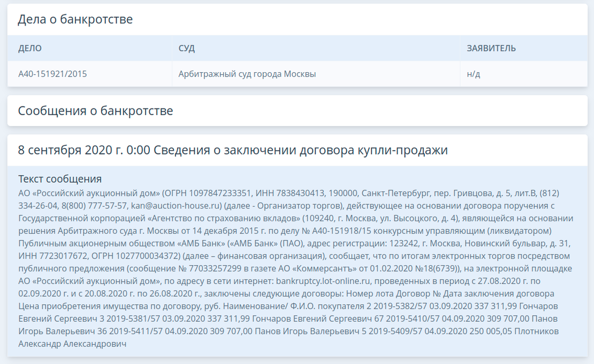Click the «н/д» applicant cell
594x364 pixels.
point(474,74)
